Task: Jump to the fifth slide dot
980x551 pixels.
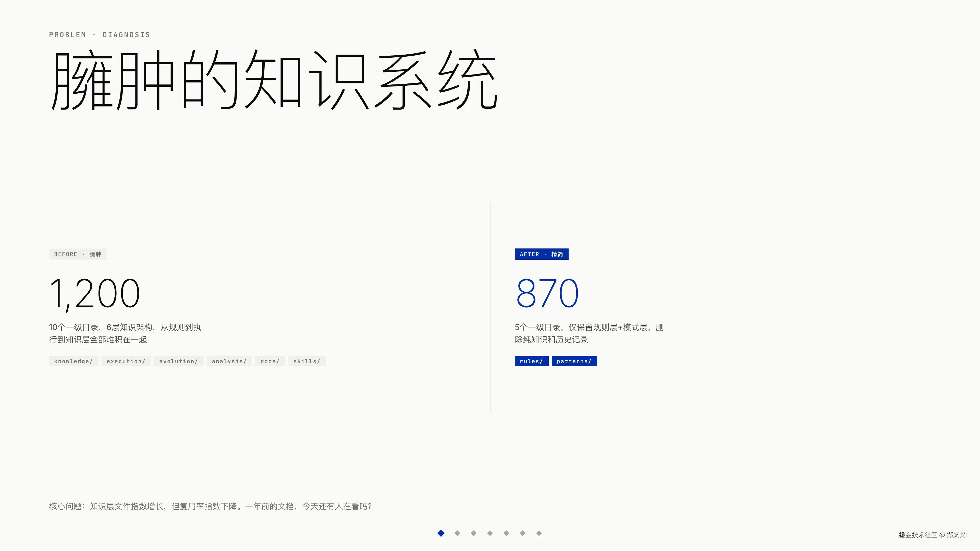Action: (506, 533)
